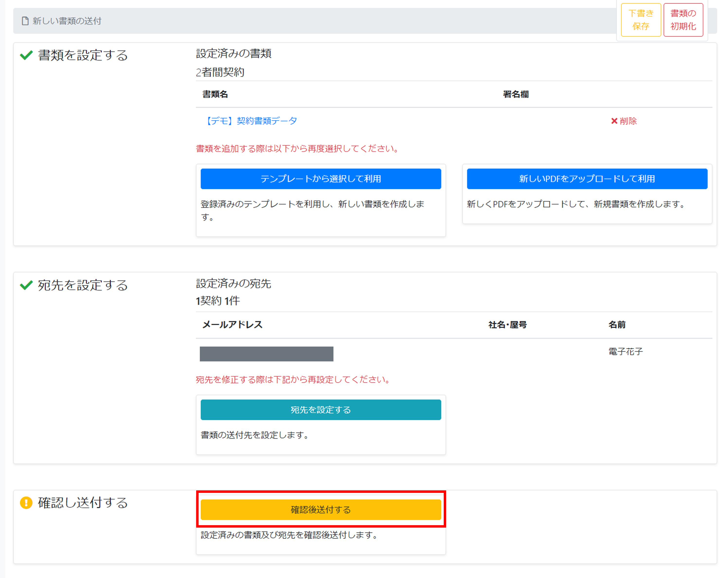Open the 【デモ】契約書類データ link

[252, 121]
